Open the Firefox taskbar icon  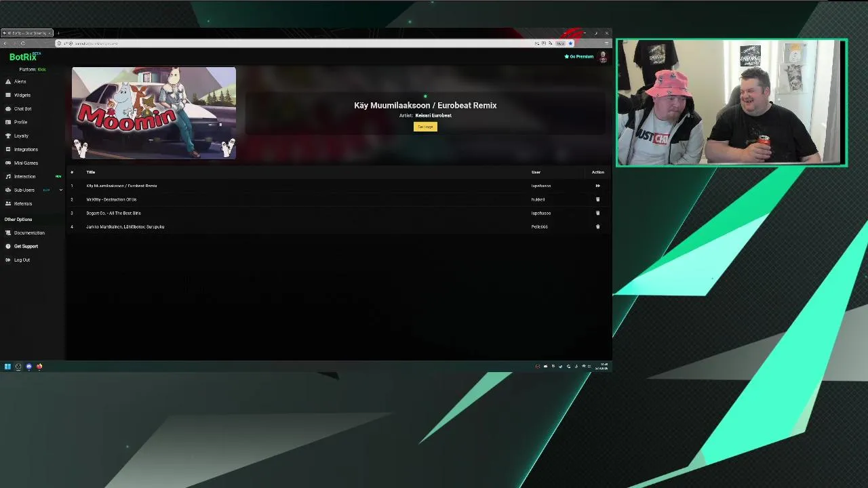point(39,367)
